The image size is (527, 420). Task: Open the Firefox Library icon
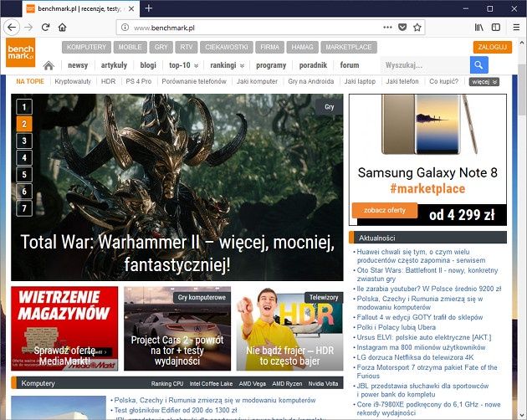tap(479, 28)
